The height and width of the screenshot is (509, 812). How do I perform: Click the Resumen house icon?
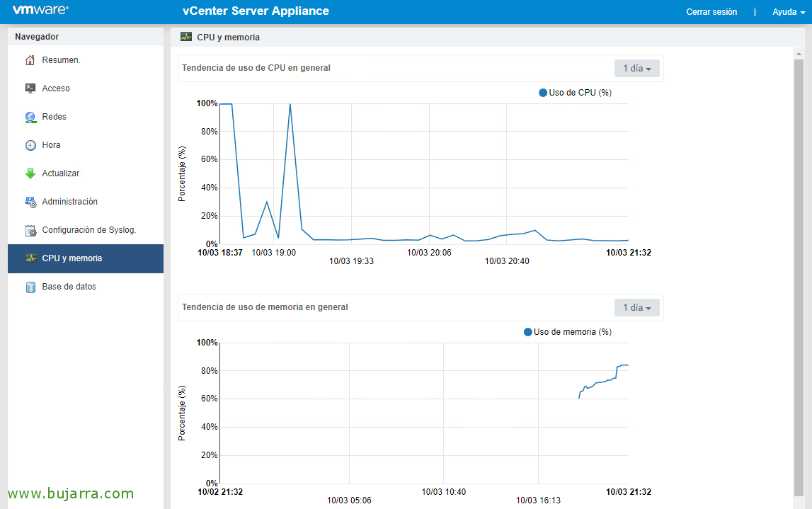coord(30,60)
